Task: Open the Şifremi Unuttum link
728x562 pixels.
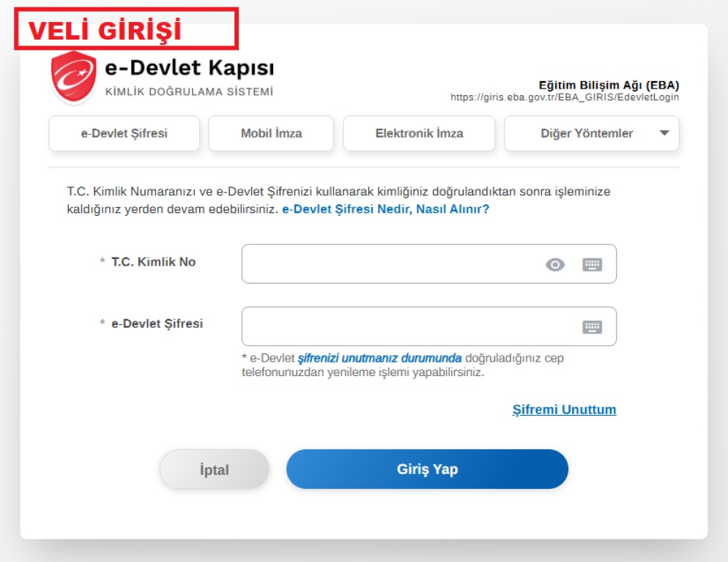Action: pyautogui.click(x=564, y=410)
